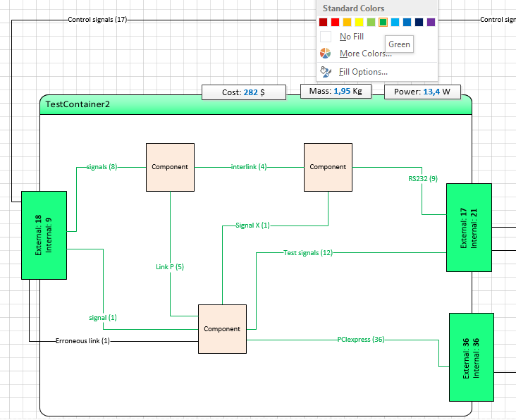Image resolution: width=516 pixels, height=420 pixels.
Task: Select the orange standard color swatch
Action: (x=348, y=22)
